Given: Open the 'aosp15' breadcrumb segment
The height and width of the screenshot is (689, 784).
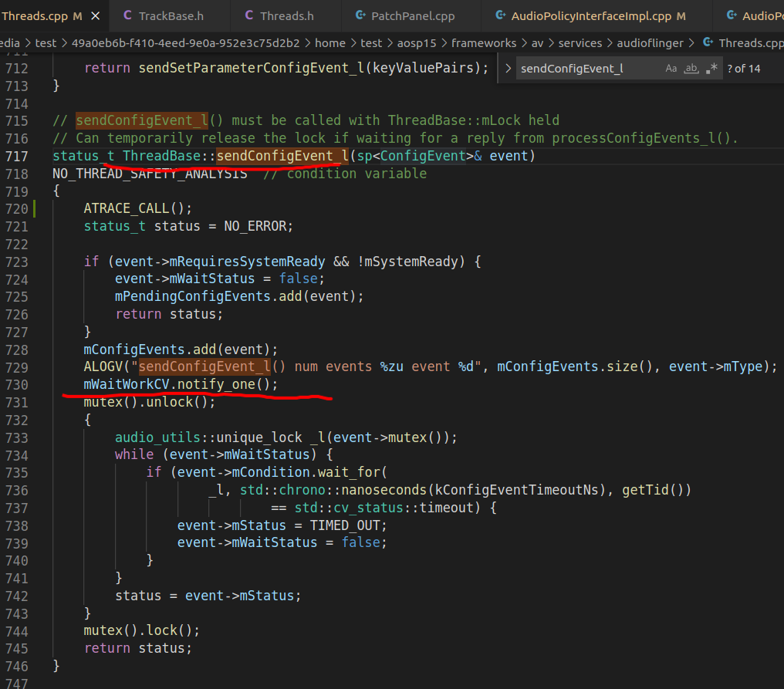Looking at the screenshot, I should point(417,43).
